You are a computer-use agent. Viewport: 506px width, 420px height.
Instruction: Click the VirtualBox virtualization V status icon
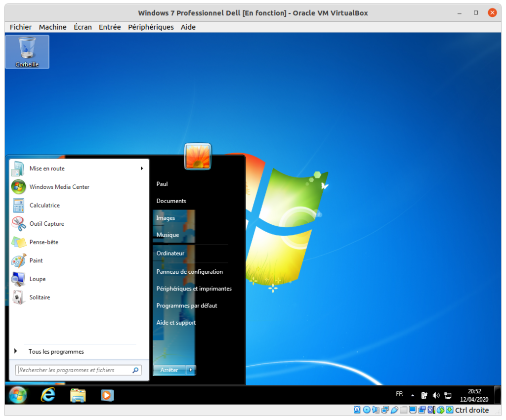(x=431, y=410)
